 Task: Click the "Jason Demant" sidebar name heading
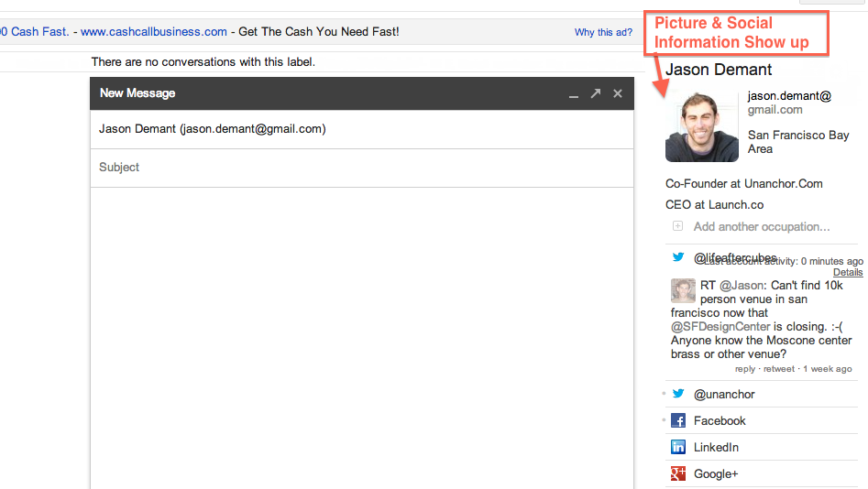pyautogui.click(x=719, y=70)
